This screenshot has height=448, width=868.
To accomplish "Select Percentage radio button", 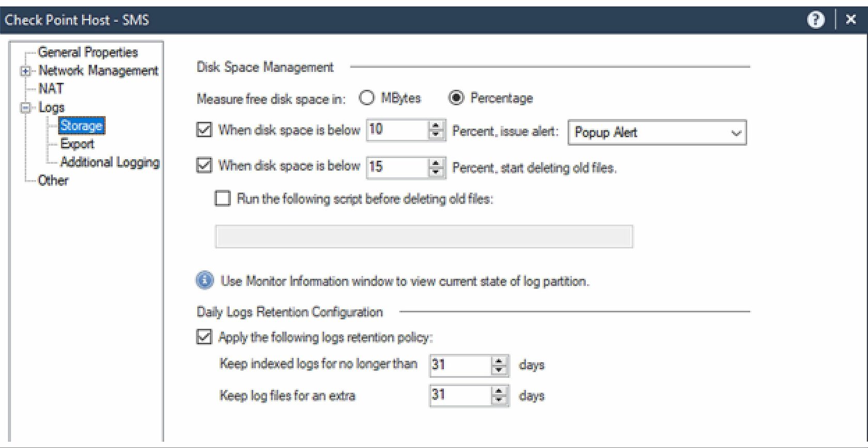I will [x=456, y=98].
